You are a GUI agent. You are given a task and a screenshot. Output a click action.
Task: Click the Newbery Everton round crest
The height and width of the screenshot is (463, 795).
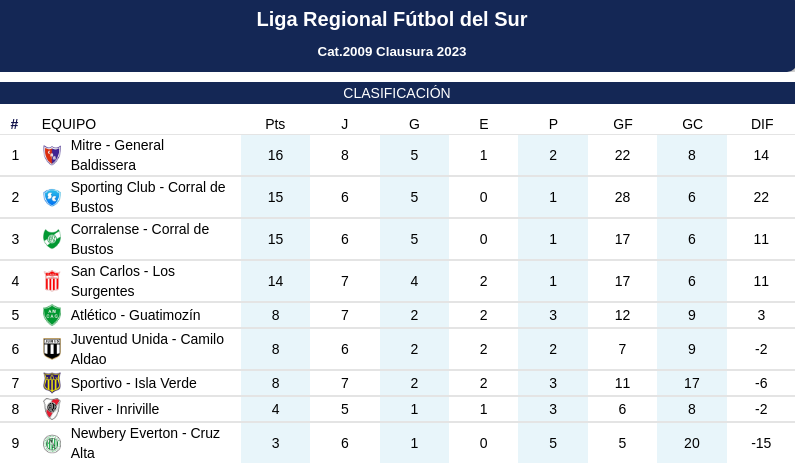click(52, 443)
